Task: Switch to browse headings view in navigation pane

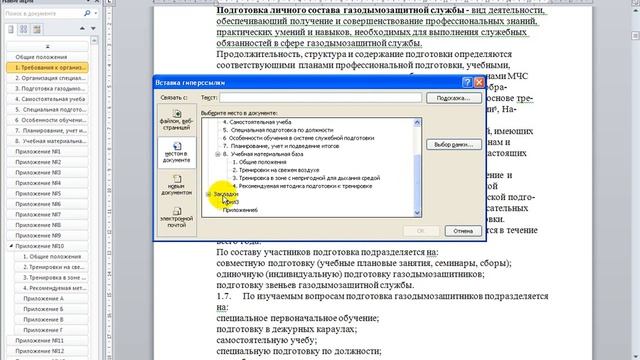Action: 11,29
